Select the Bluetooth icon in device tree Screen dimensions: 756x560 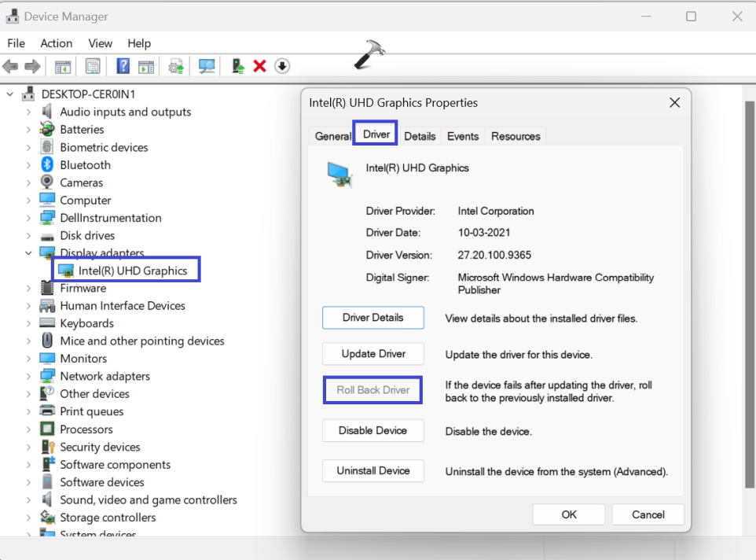coord(47,165)
